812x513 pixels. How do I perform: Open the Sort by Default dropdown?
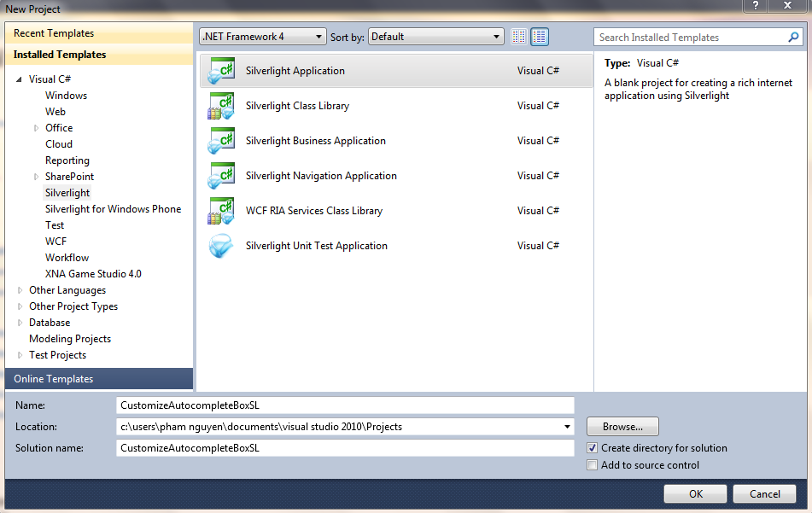[x=436, y=37]
